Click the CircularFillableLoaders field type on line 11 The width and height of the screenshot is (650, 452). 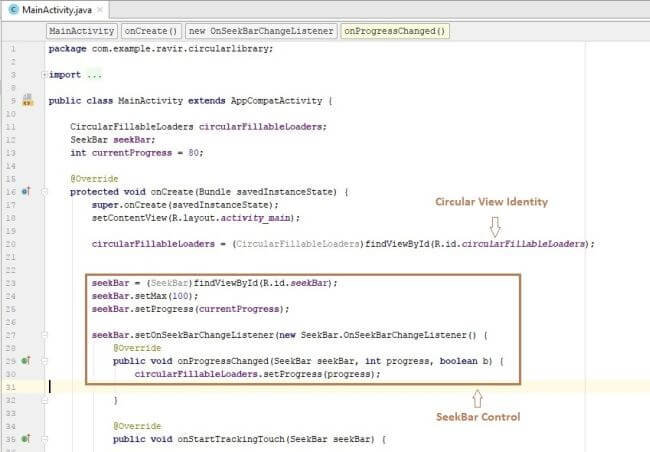tap(132, 126)
